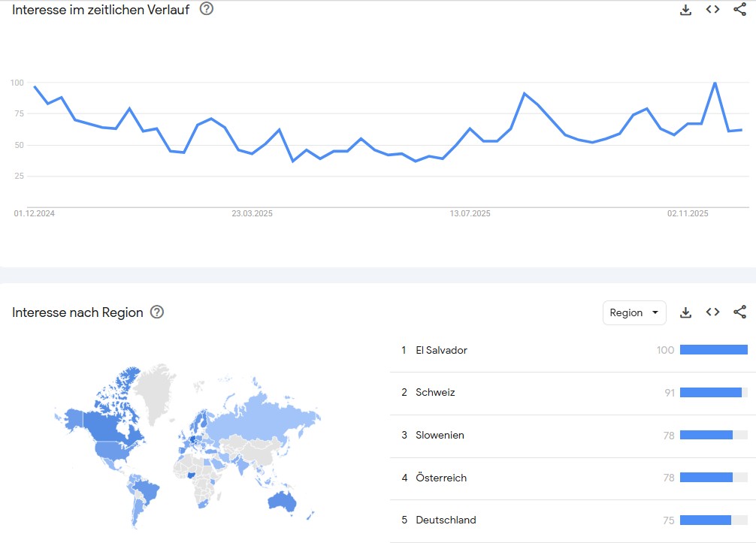Click the Schweiz interest bar
The height and width of the screenshot is (543, 756).
pos(710,393)
